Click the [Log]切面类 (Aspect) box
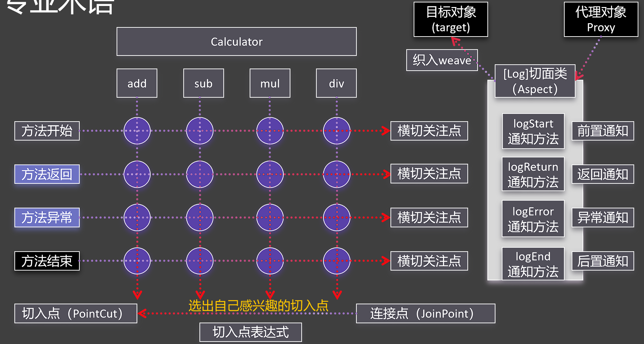 coord(535,81)
